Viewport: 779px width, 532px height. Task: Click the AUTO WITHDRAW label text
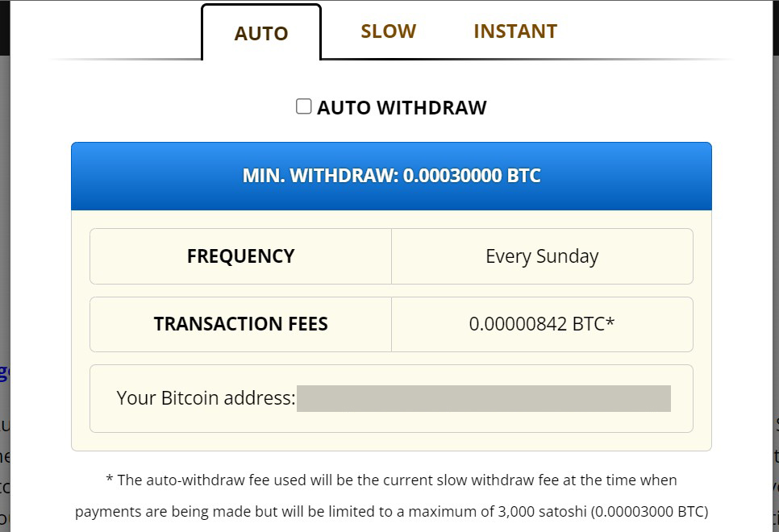coord(399,106)
